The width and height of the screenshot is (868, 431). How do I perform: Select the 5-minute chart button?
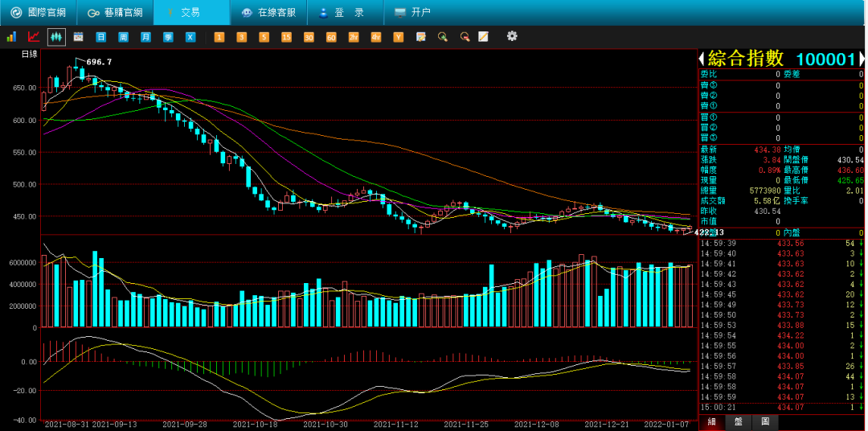264,37
